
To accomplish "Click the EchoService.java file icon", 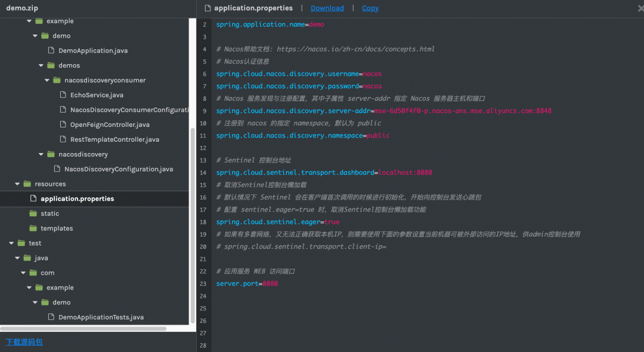I will (63, 95).
